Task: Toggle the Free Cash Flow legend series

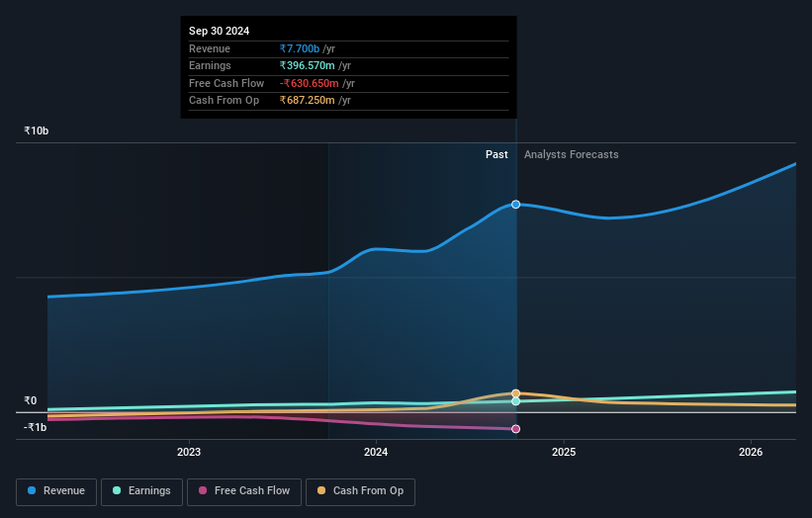Action: pyautogui.click(x=244, y=491)
